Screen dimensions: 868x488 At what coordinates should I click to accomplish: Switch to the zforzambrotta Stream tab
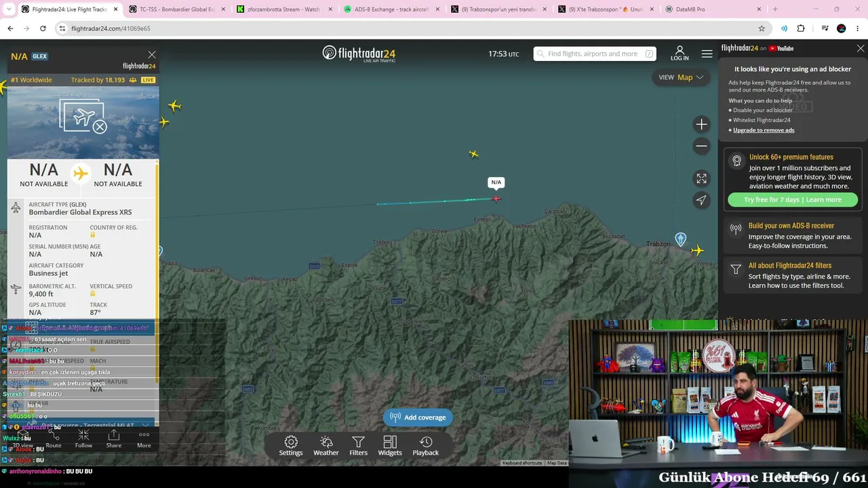click(283, 9)
